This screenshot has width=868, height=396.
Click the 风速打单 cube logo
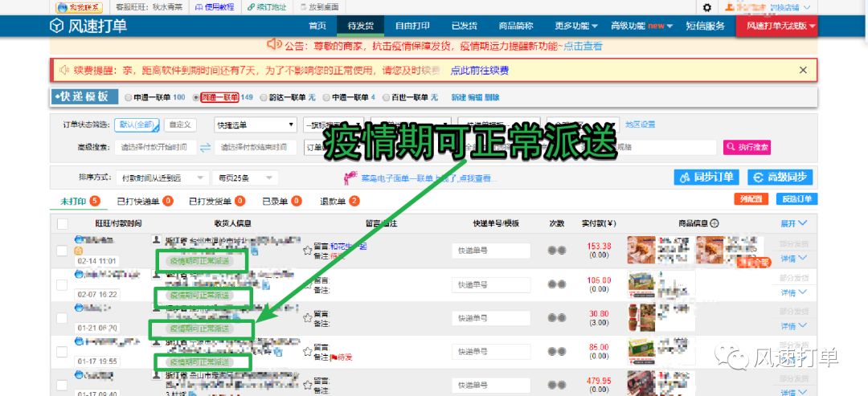click(56, 26)
